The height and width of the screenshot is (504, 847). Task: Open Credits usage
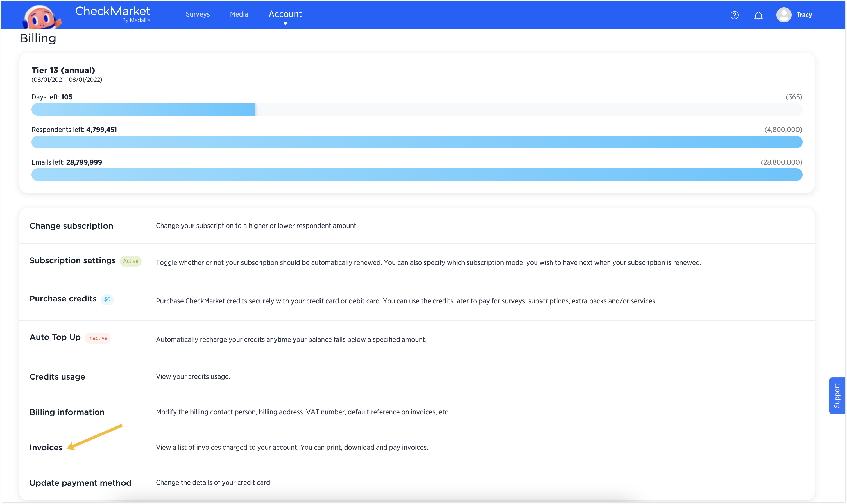pyautogui.click(x=57, y=377)
